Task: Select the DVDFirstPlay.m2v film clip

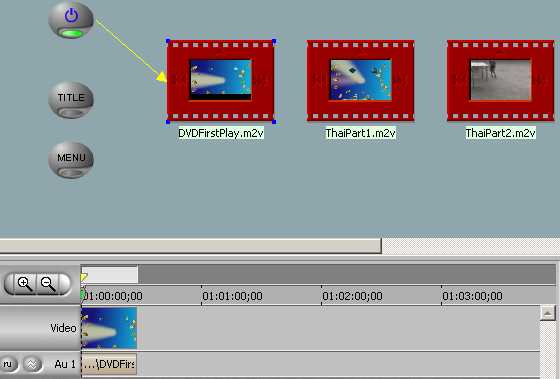Action: 221,81
